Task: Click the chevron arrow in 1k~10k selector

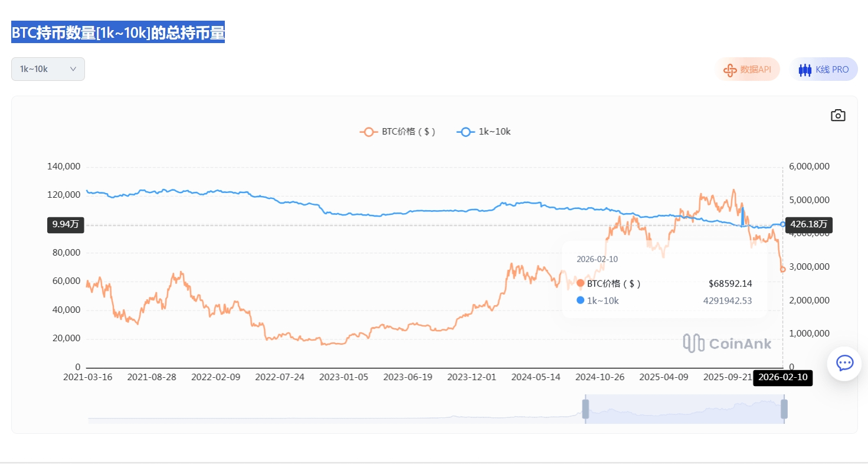Action: click(x=73, y=69)
